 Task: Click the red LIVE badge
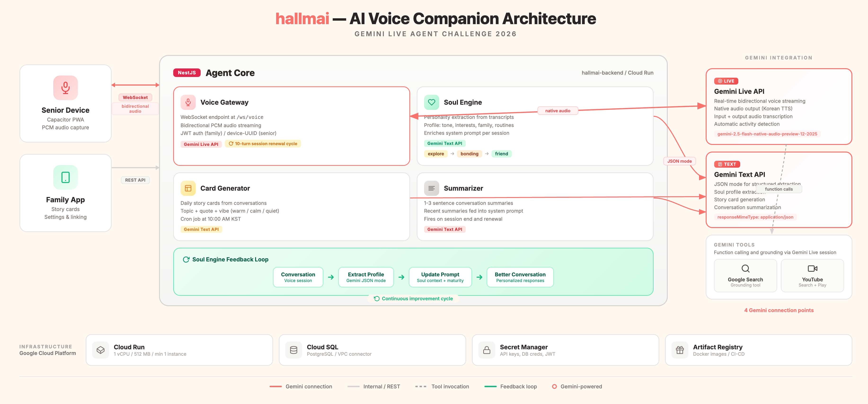(726, 81)
